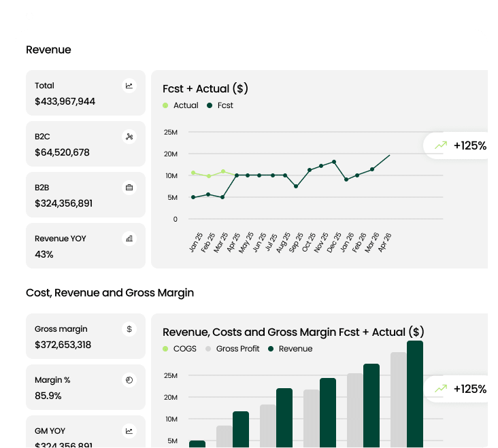The width and height of the screenshot is (498, 448).
Task: Click the Revenue legend color dot
Action: [x=271, y=349]
